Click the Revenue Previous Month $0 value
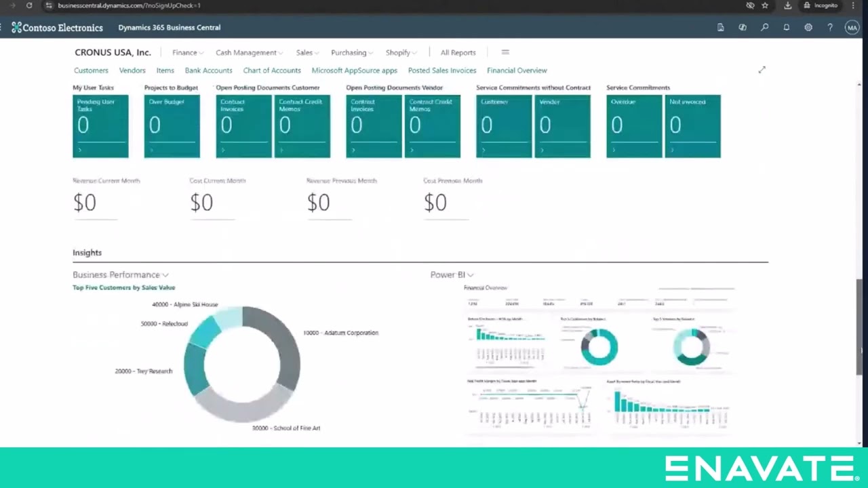This screenshot has height=488, width=868. (318, 203)
